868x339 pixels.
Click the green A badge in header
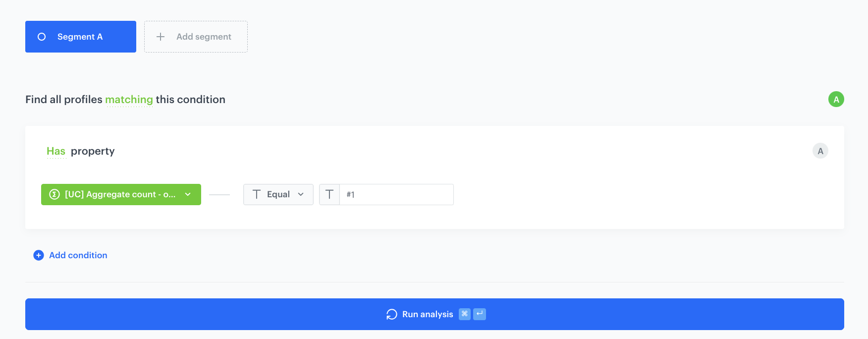click(x=836, y=100)
